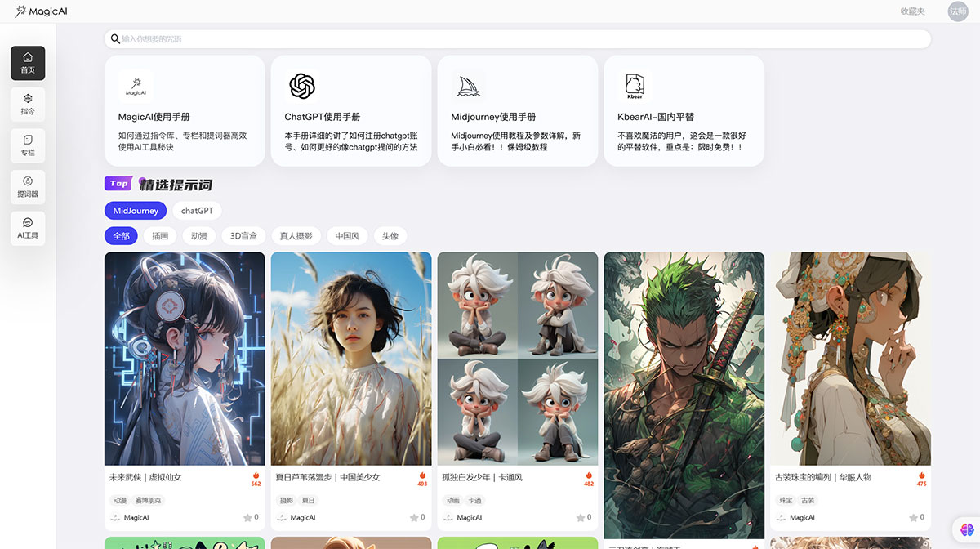Click the ChatGPT logo on ChatGPT使用手册 card

(x=302, y=86)
